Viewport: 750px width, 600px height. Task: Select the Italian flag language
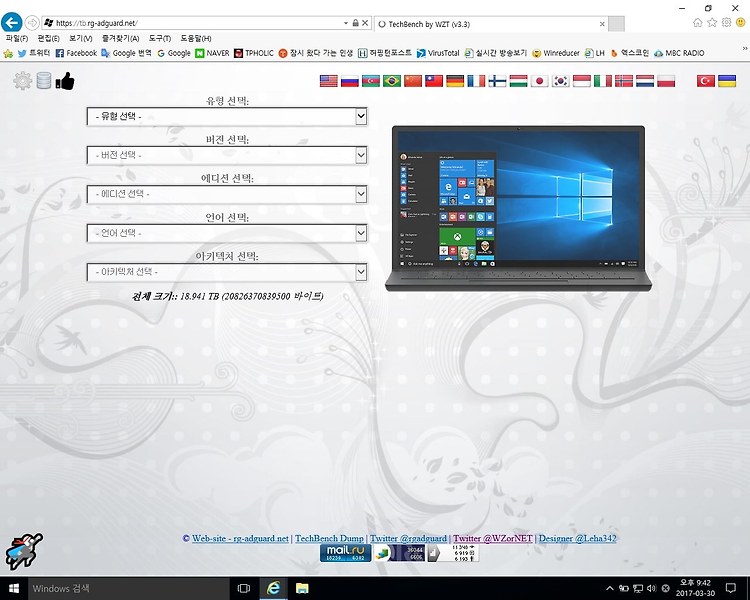click(x=603, y=81)
